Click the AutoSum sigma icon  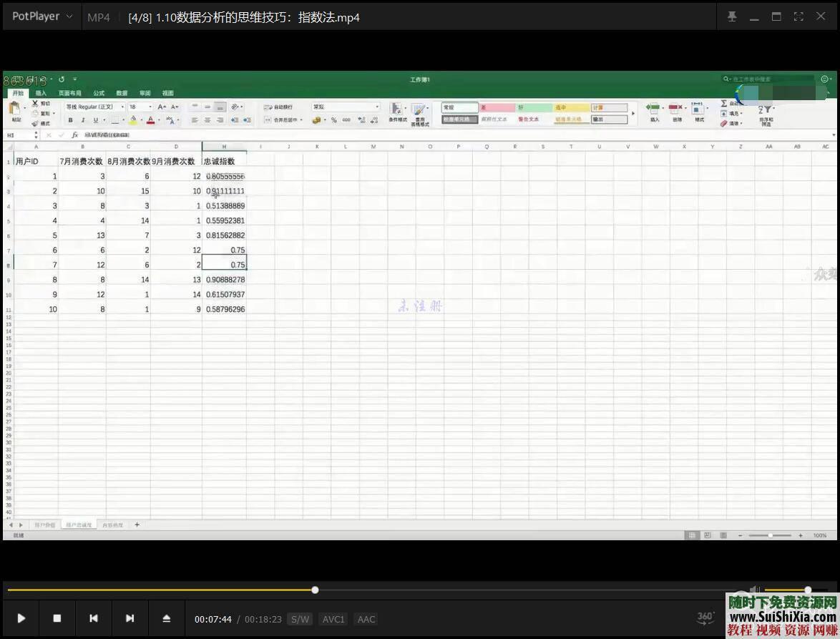click(x=723, y=104)
